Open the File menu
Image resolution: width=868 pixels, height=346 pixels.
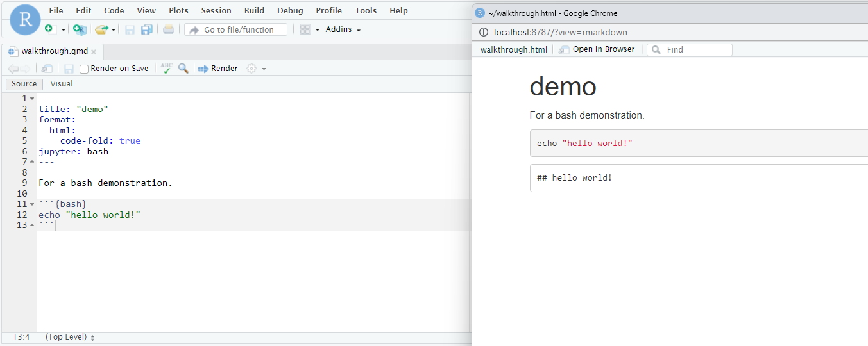tap(56, 10)
